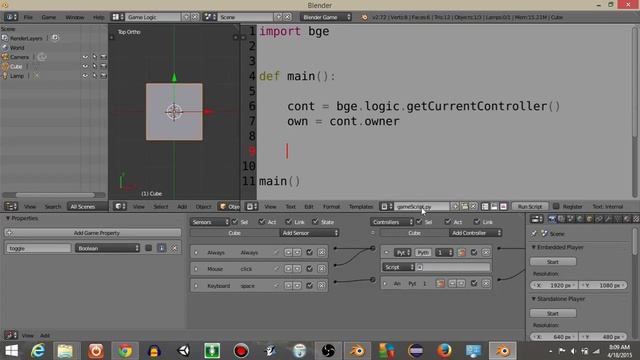This screenshot has height=360, width=640.
Task: Toggle Sensors Link checkbox
Action: point(289,222)
